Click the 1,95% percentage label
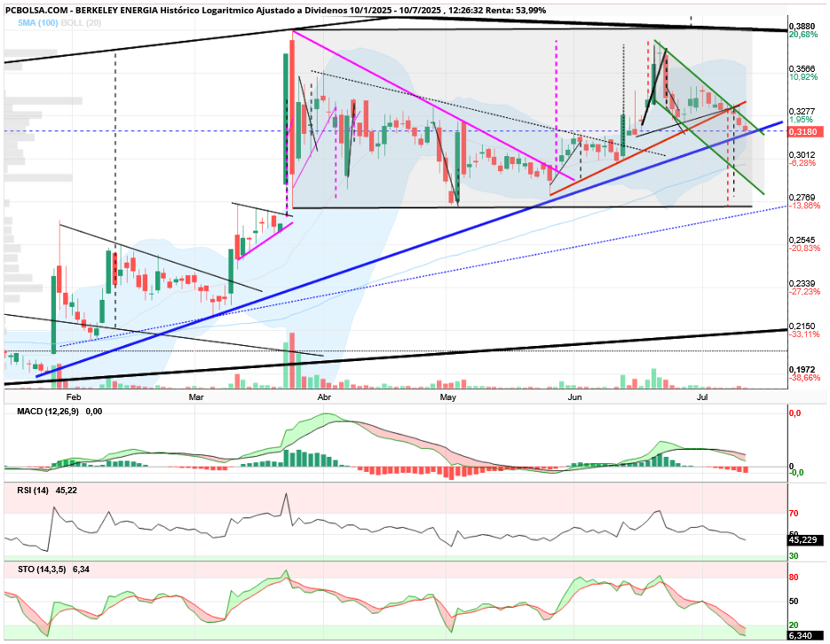Screen dimensions: 830x644 point(801,120)
